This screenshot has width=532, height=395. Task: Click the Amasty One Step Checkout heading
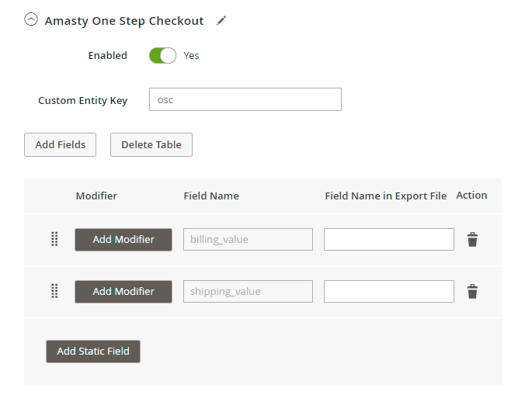124,21
